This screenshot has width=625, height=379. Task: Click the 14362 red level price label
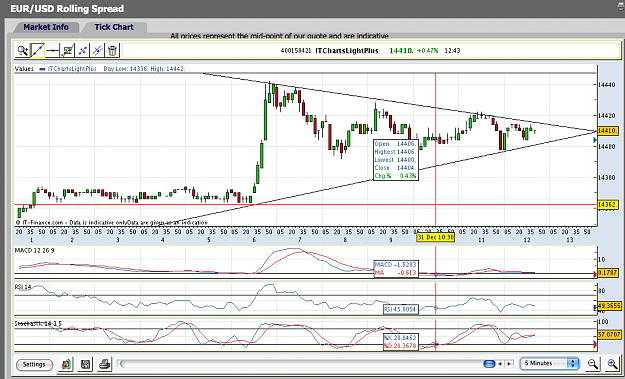608,205
